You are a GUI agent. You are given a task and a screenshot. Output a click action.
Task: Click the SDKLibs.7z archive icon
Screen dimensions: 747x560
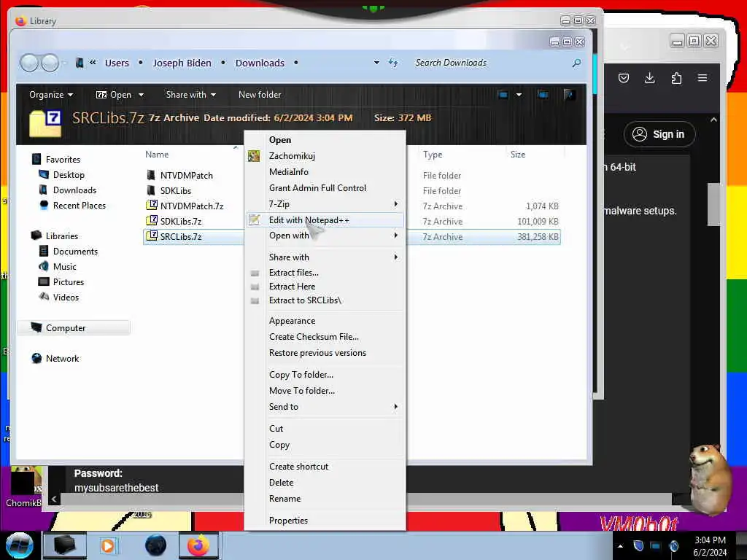click(152, 221)
